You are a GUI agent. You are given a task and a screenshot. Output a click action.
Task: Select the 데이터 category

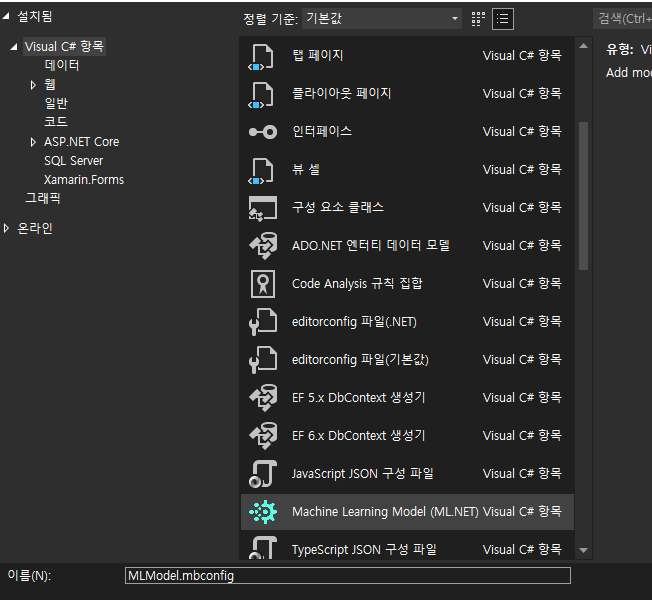point(62,65)
